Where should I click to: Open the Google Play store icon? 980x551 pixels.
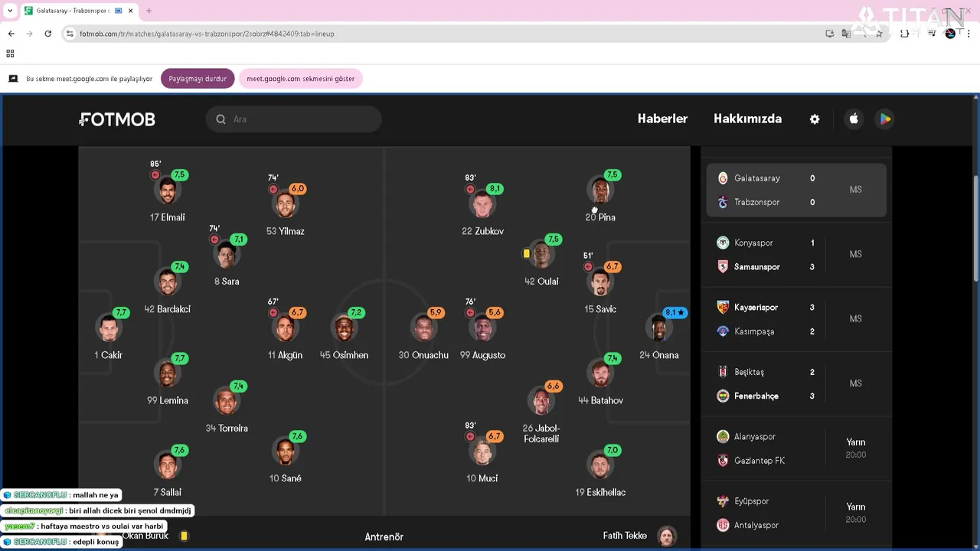point(885,119)
